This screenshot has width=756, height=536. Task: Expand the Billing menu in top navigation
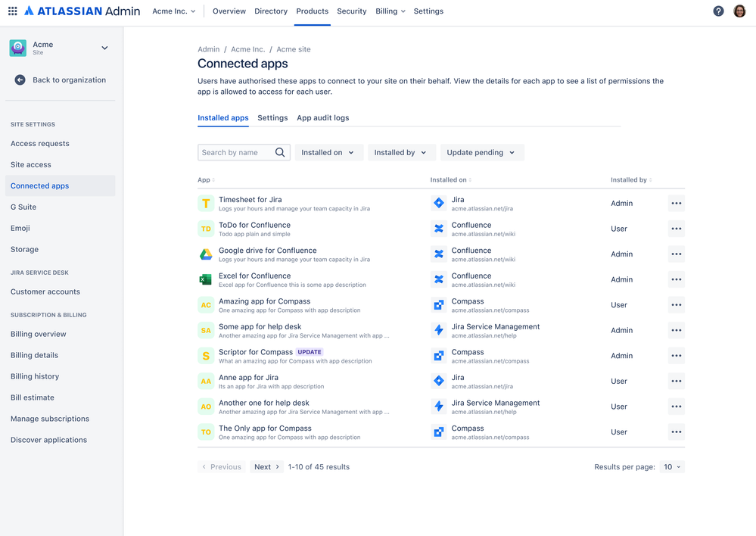[x=390, y=11]
